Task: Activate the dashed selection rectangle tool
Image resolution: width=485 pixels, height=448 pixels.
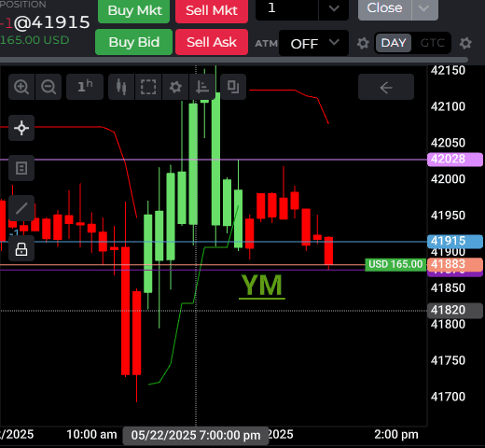Action: coord(148,87)
